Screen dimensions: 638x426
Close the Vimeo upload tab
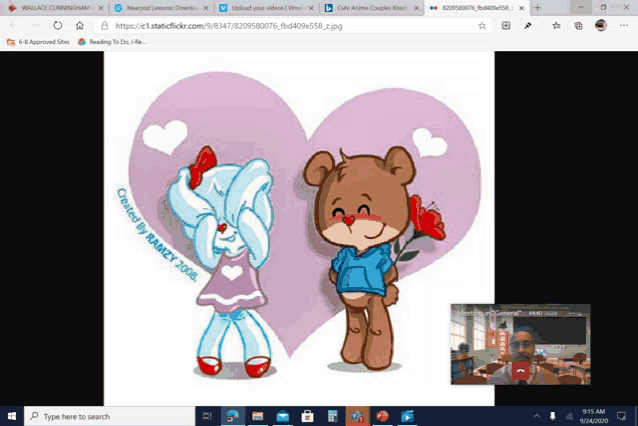point(311,8)
